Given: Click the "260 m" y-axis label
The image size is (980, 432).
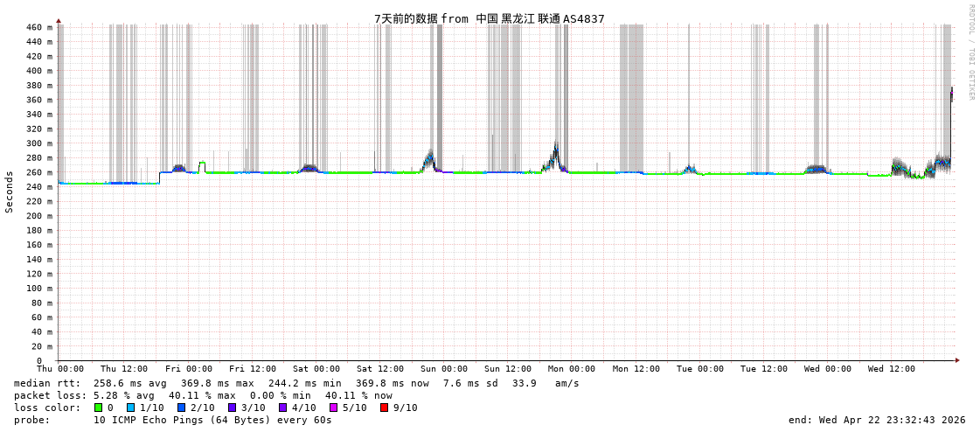Looking at the screenshot, I should pos(38,172).
